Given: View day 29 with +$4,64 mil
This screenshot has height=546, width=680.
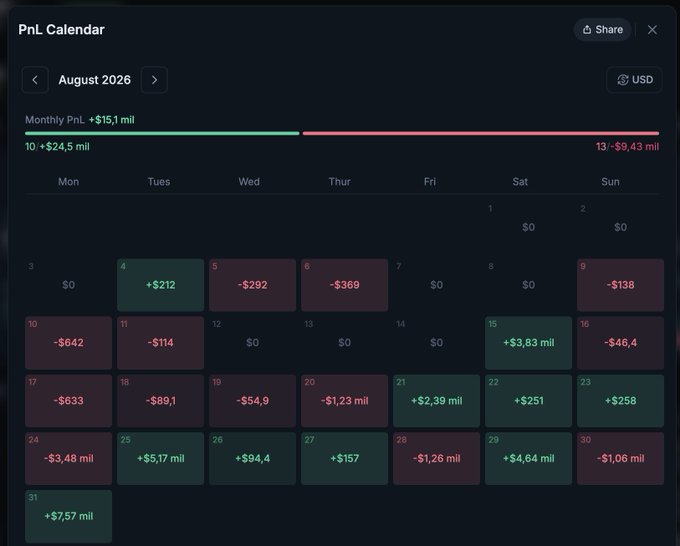Looking at the screenshot, I should pyautogui.click(x=528, y=458).
